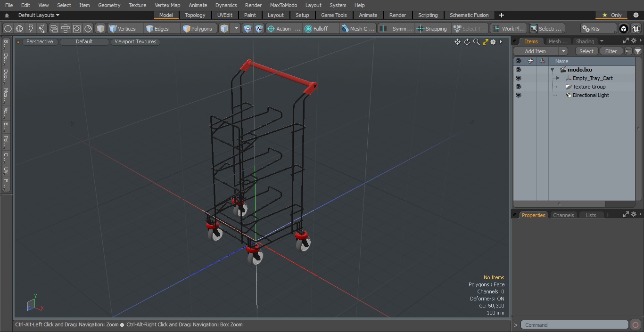Expand the Empty_Tray_Cart tree item
Viewport: 644px width, 332px height.
coord(558,78)
